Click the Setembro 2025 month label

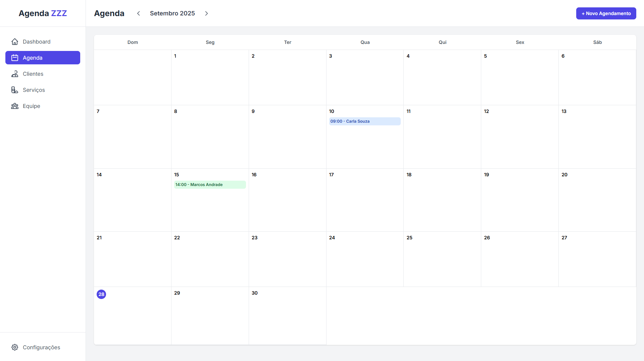(x=172, y=13)
